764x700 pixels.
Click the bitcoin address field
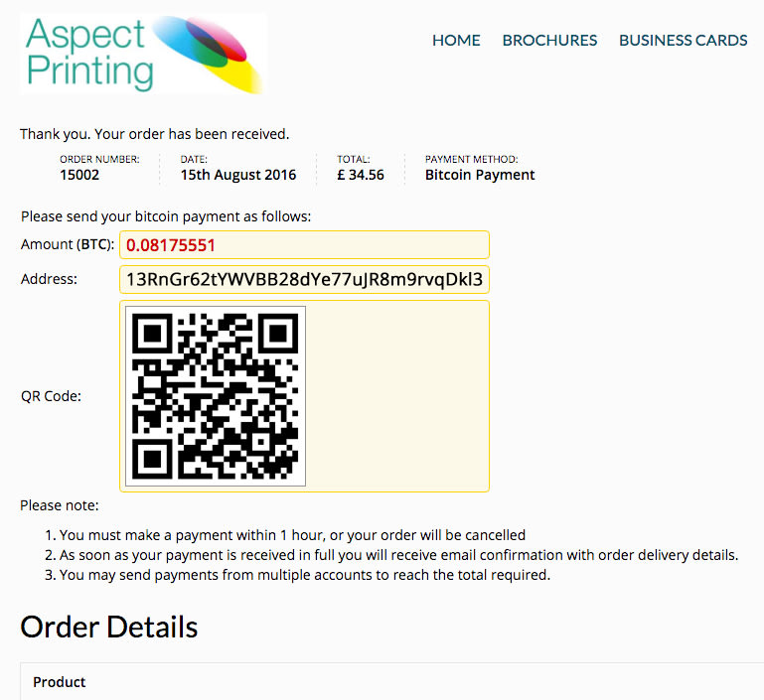click(x=305, y=279)
